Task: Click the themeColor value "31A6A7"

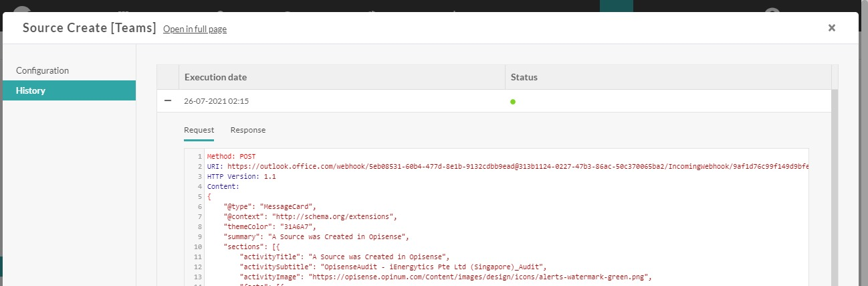Action: 293,226
